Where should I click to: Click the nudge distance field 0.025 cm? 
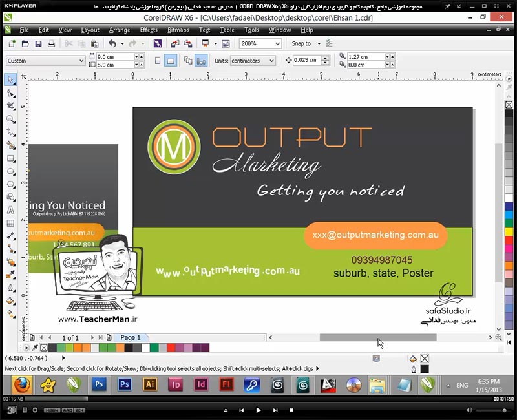pyautogui.click(x=306, y=60)
